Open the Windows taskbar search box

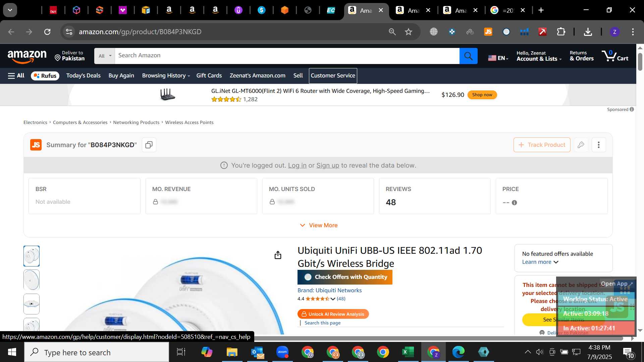pos(97,352)
